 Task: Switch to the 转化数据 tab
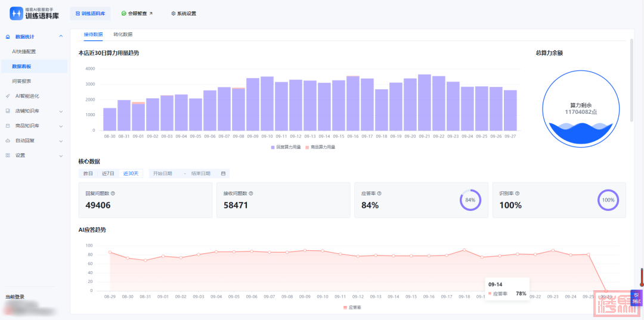(123, 35)
